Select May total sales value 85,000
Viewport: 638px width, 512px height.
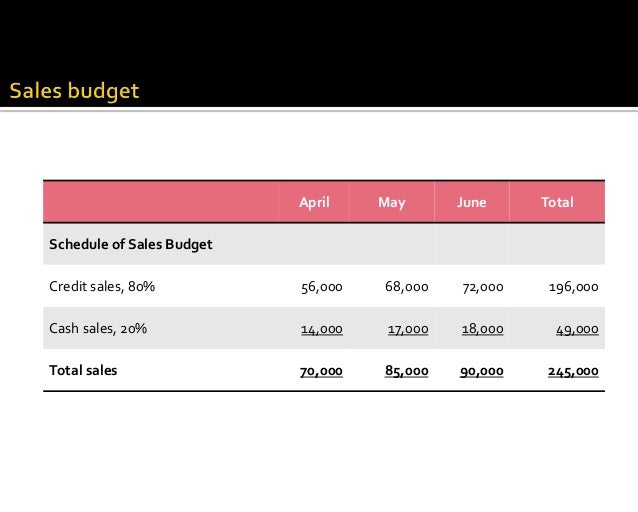point(406,371)
